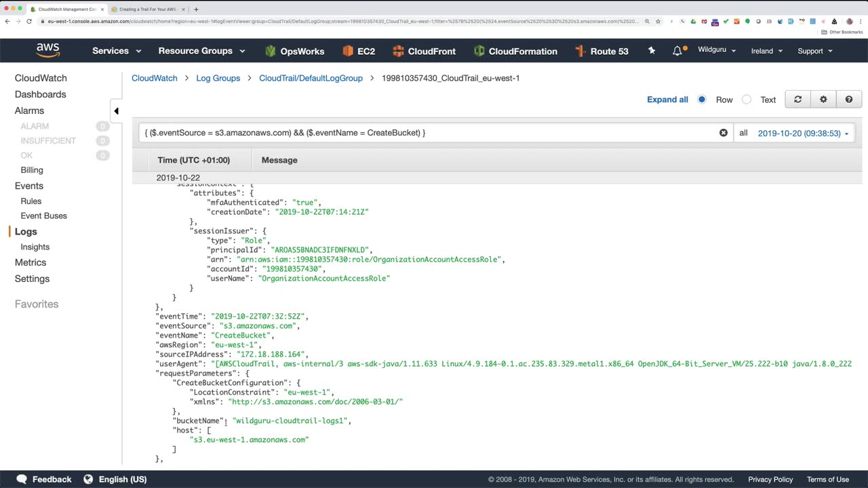The width and height of the screenshot is (868, 488).
Task: Open the Support dropdown menu
Action: 814,51
